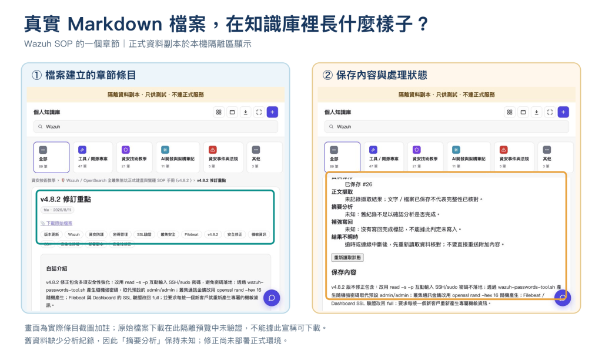Click the 資安防護 tag chip

pos(96,234)
